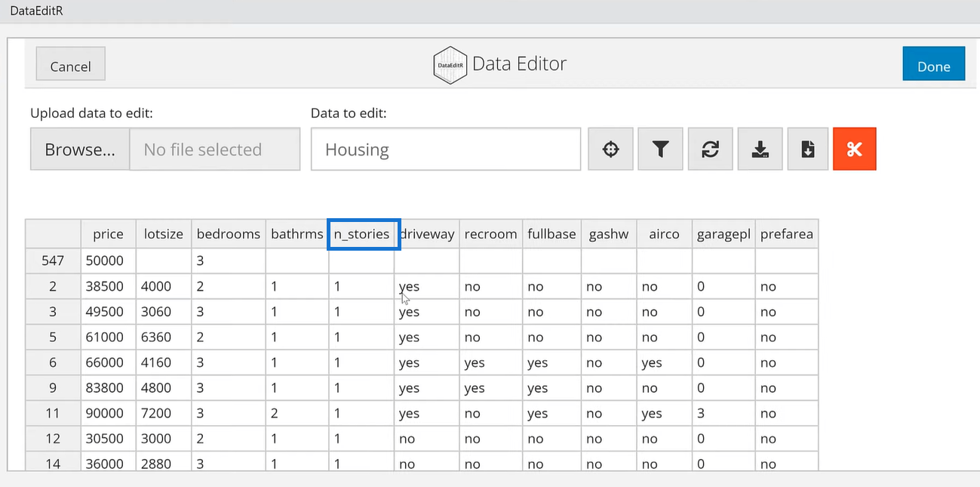Select the driveway column header
The image size is (980, 487).
426,233
